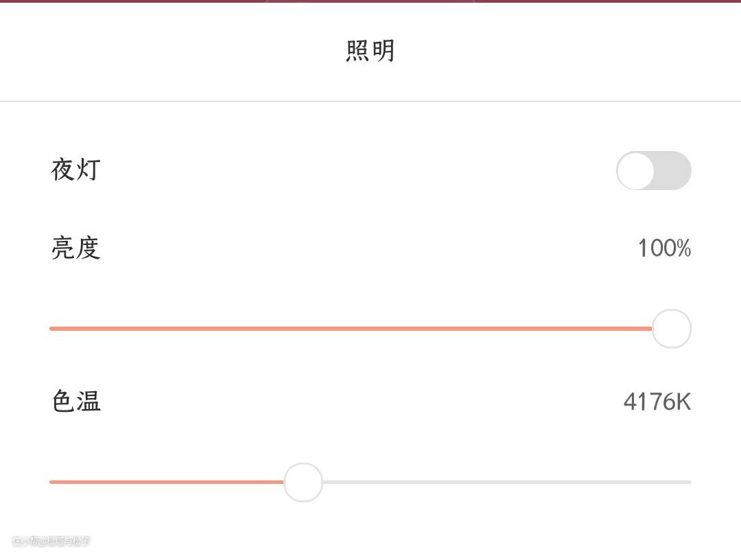Select the 夜灯 label text
Viewport: 741px width, 560px height.
coord(76,169)
